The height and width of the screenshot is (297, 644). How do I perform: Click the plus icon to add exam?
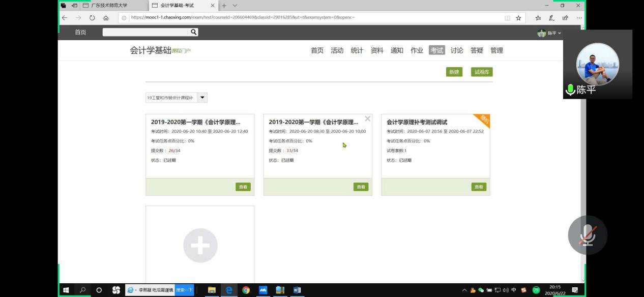200,245
